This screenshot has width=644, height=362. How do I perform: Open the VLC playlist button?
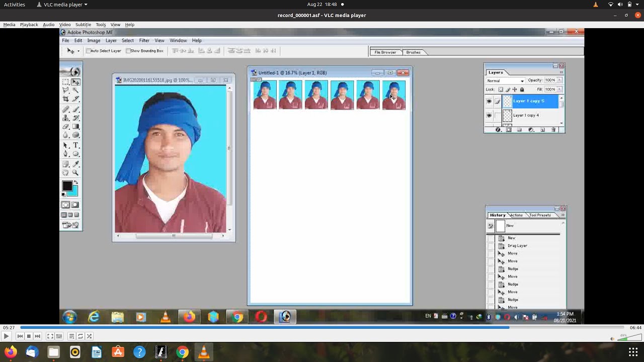click(71, 336)
